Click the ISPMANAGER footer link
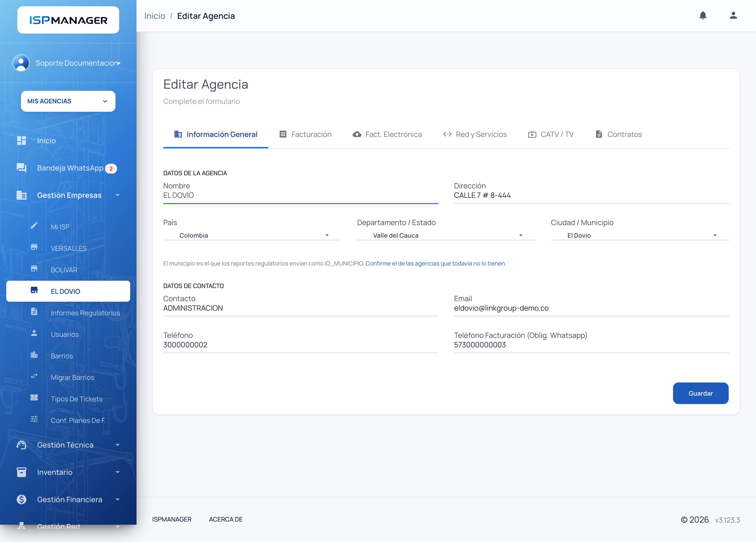This screenshot has width=756, height=542. click(x=172, y=519)
